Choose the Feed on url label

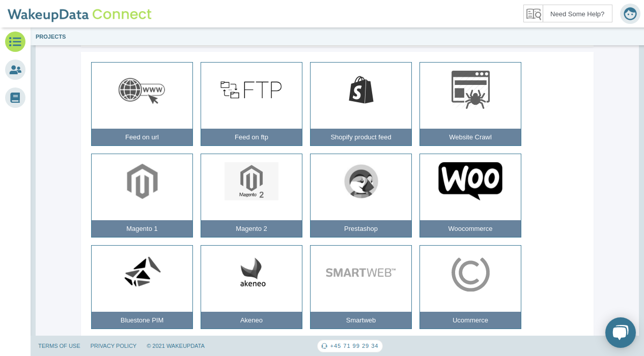click(142, 137)
